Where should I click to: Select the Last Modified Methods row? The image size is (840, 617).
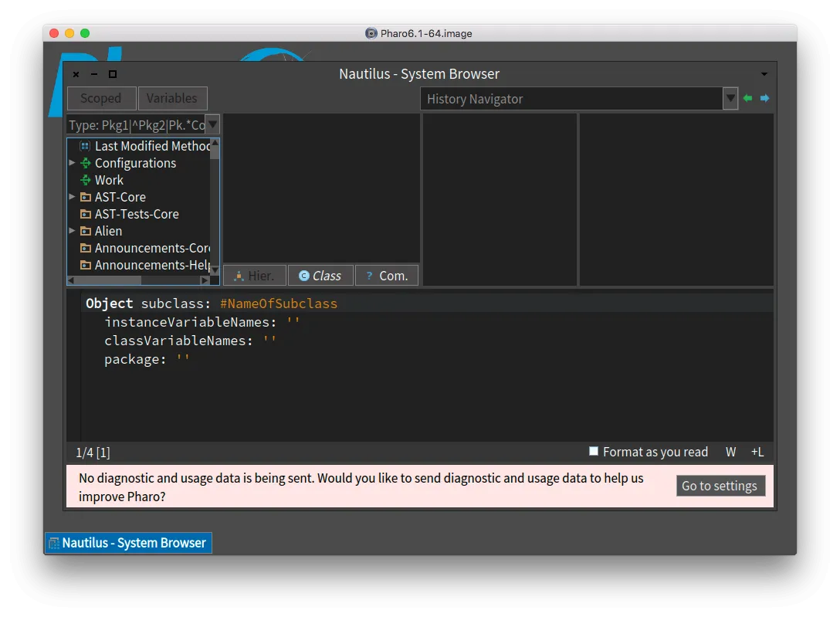point(139,146)
